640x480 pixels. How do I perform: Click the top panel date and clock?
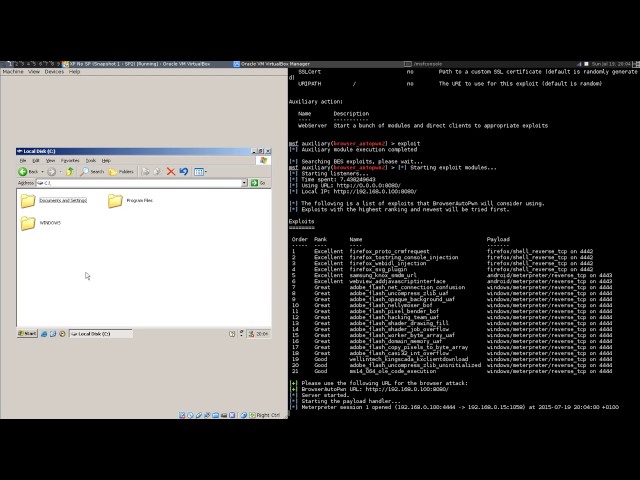tap(611, 64)
